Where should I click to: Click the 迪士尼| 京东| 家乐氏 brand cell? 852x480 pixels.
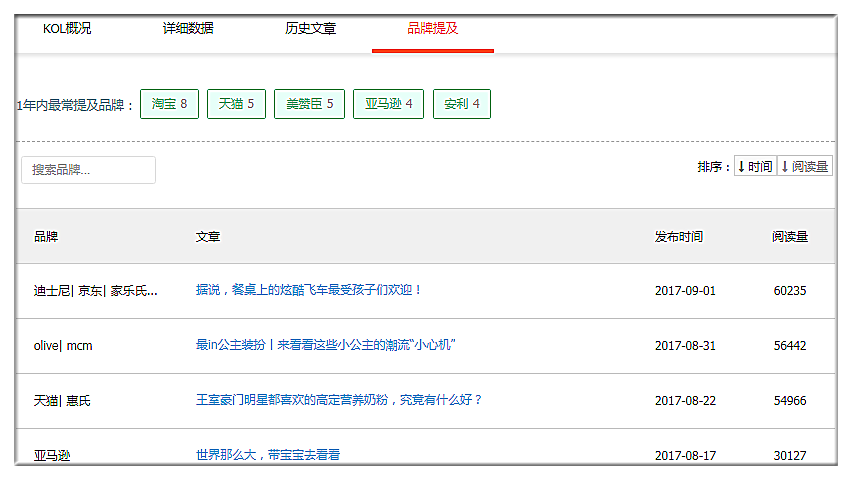click(95, 291)
